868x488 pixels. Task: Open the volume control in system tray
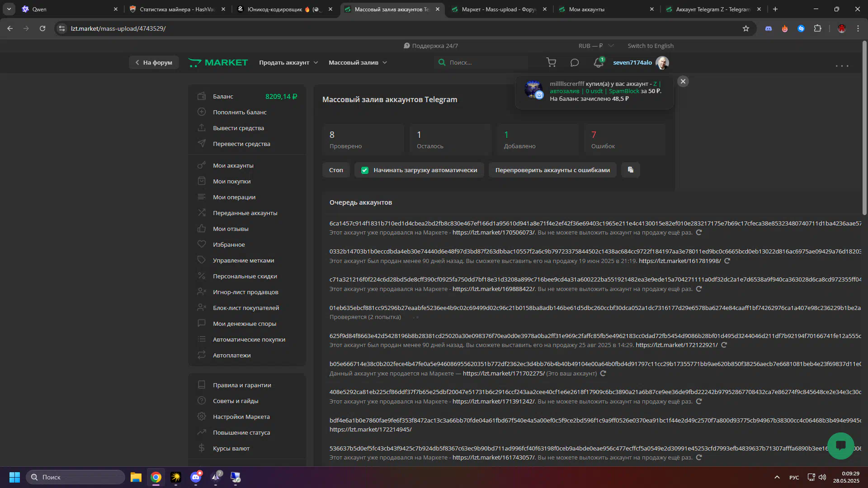point(822,477)
